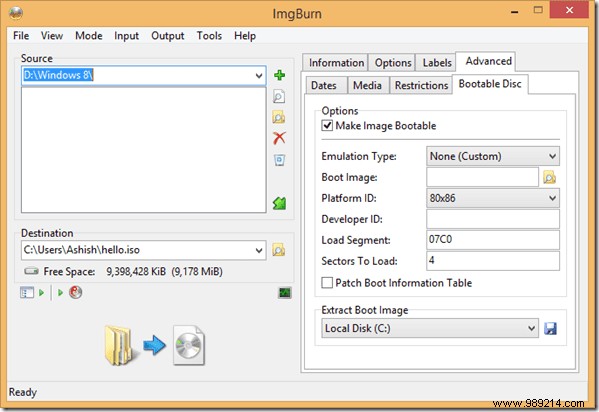This screenshot has width=599, height=412.
Task: Expand the Source path dropdown
Action: click(259, 75)
